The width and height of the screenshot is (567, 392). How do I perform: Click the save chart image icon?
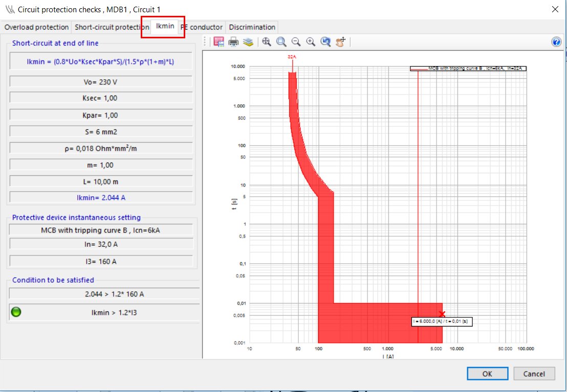pos(219,42)
